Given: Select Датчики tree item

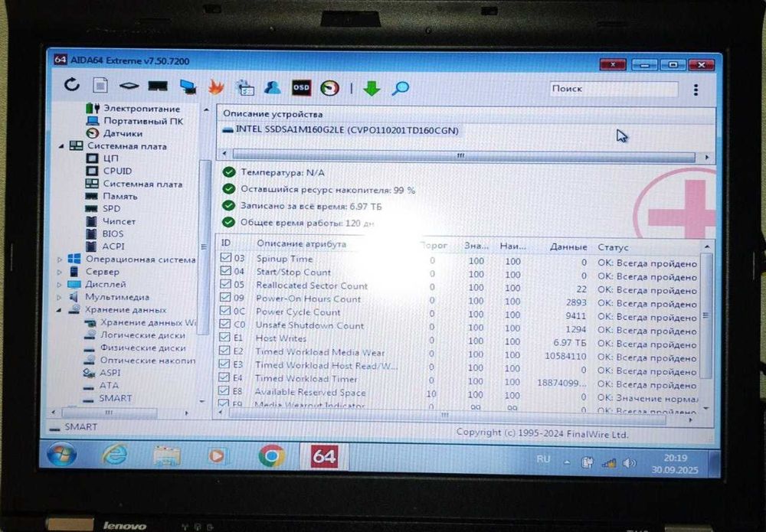Looking at the screenshot, I should click(x=123, y=133).
